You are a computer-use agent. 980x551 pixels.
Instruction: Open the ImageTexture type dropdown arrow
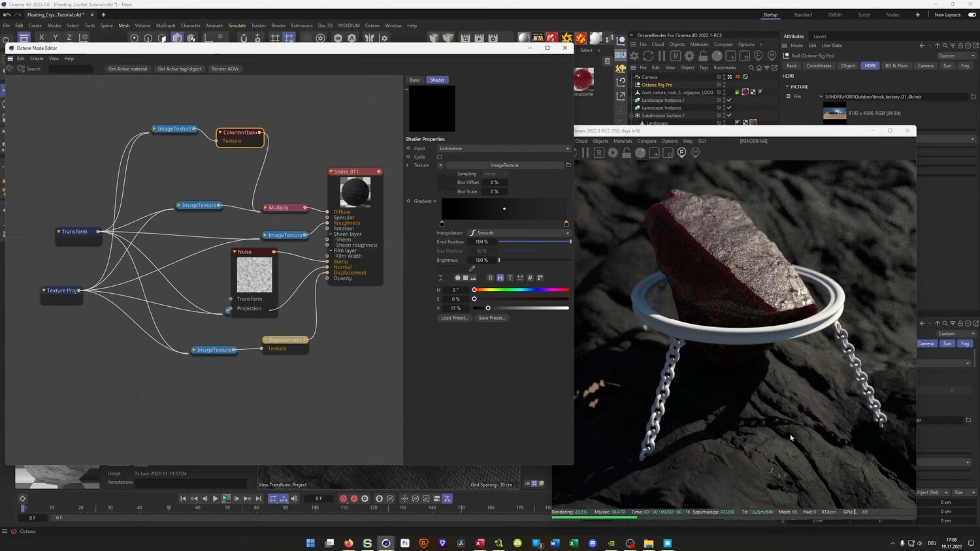point(440,165)
